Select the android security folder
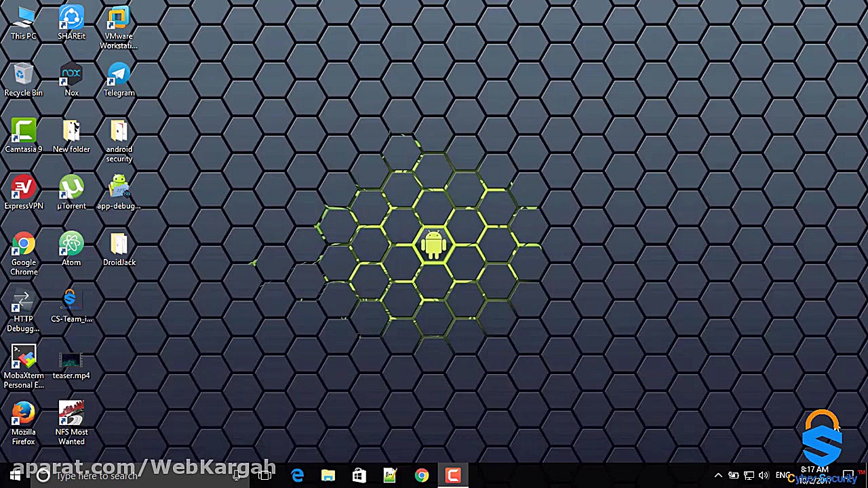 119,141
